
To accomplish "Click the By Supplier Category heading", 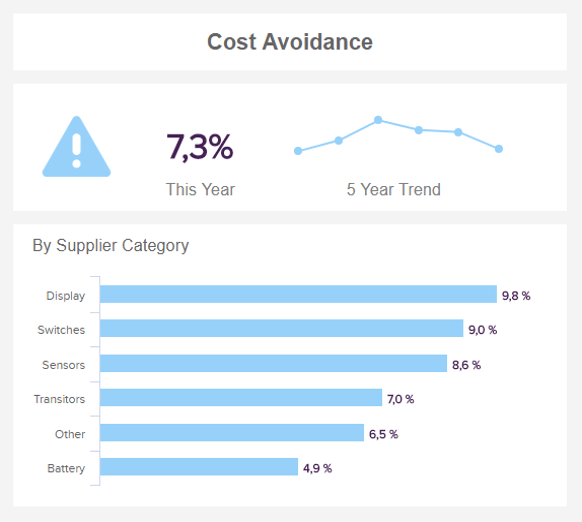I will click(x=111, y=246).
